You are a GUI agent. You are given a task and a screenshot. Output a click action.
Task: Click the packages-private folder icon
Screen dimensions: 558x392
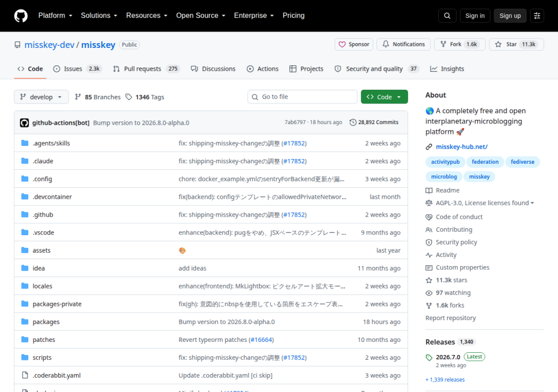25,304
